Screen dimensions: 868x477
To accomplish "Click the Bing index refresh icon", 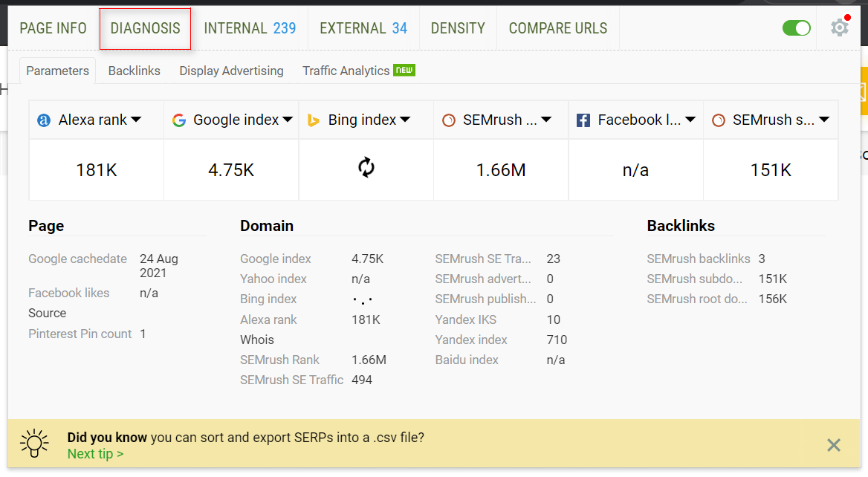I will [x=366, y=168].
